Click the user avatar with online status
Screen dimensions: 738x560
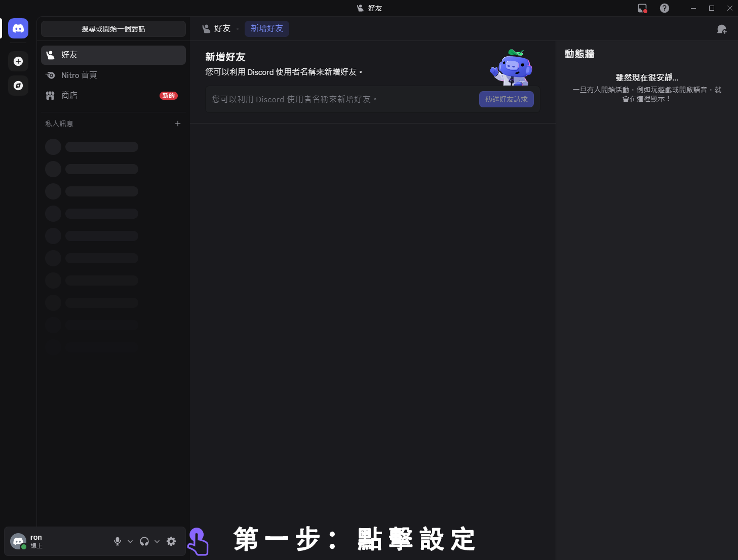pos(18,541)
